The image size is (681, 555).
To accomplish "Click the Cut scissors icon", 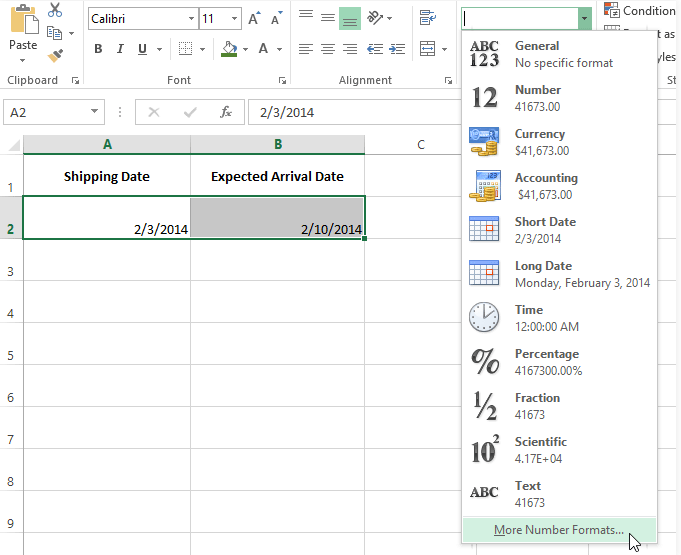I will [x=55, y=11].
